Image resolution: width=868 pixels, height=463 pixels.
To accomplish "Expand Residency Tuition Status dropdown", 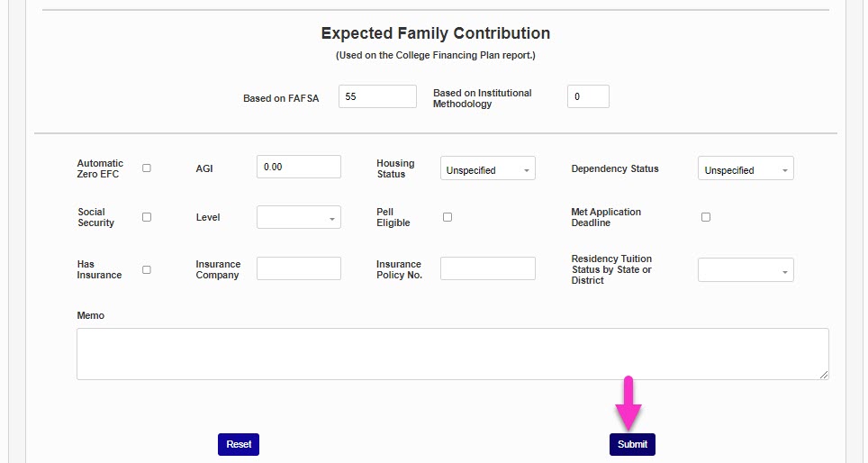I will [x=745, y=270].
